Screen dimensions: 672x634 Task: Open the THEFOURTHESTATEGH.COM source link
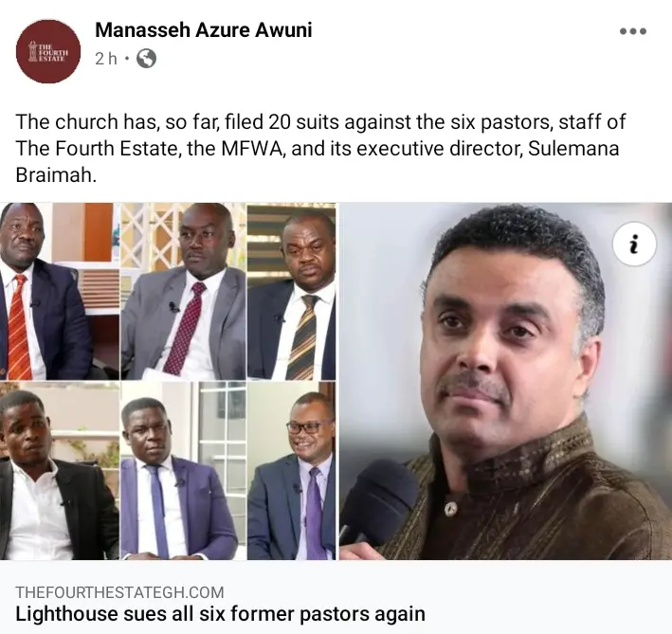coord(119,592)
